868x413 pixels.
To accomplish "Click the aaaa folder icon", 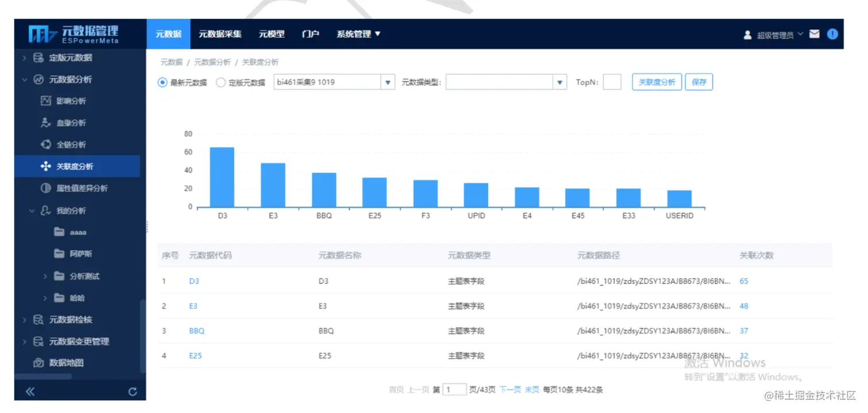I will click(x=59, y=232).
